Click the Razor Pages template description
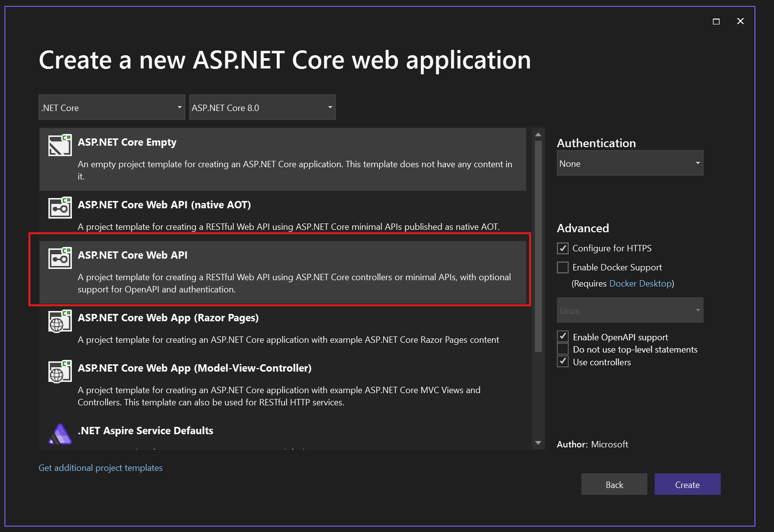This screenshot has width=774, height=532. coord(288,340)
